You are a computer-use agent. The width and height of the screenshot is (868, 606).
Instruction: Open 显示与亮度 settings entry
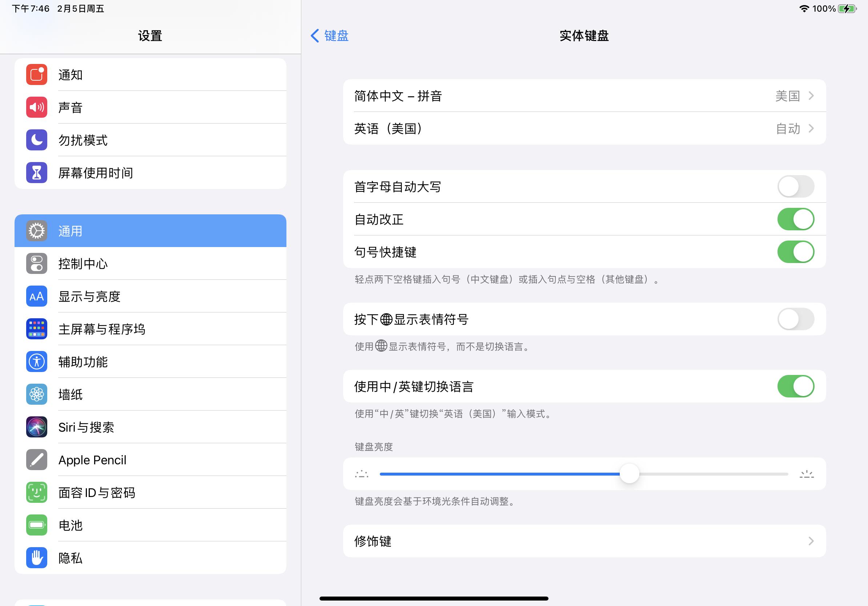coord(150,296)
